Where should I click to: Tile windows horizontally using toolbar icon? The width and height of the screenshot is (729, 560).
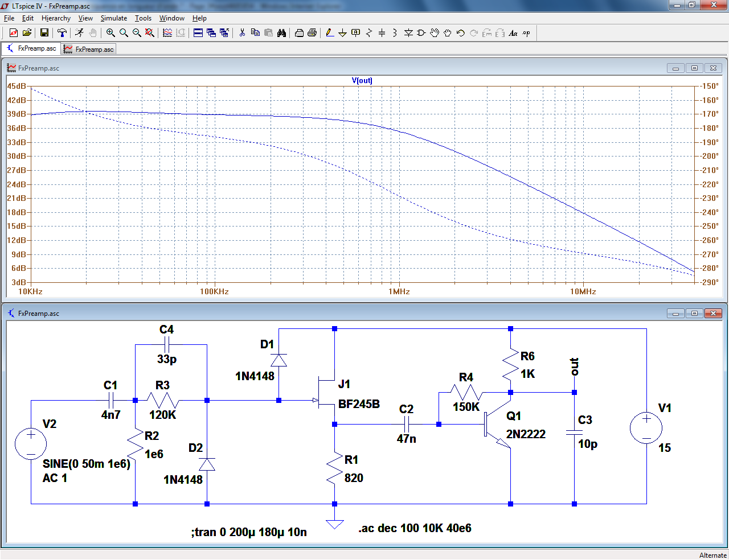click(198, 33)
